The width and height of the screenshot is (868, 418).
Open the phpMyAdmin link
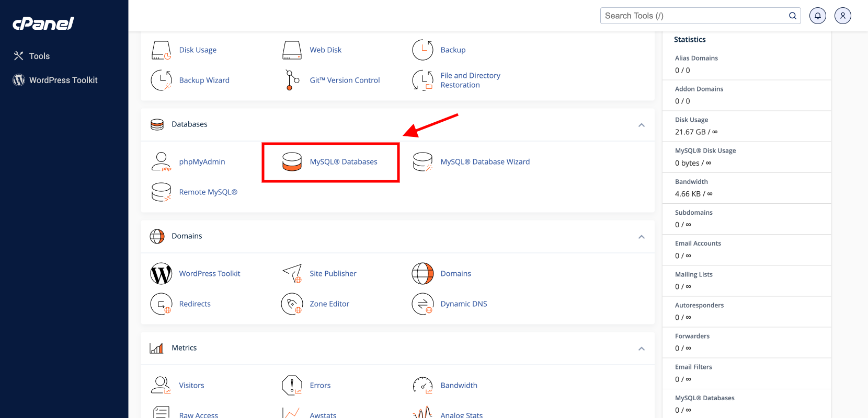tap(202, 162)
